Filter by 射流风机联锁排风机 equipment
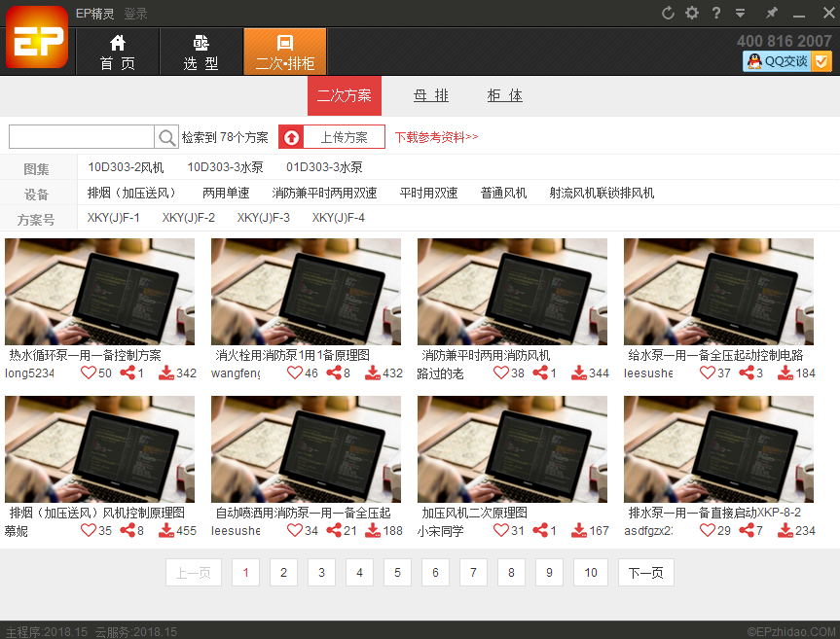 (x=602, y=193)
